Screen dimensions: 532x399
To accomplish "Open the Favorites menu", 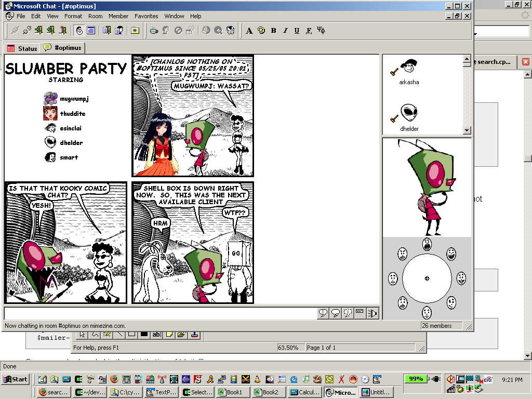I will pyautogui.click(x=146, y=16).
